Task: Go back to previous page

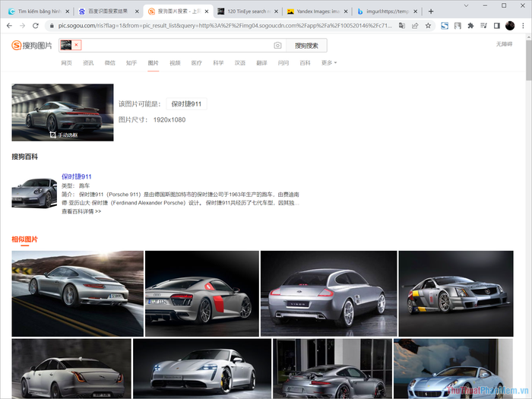Action: (x=9, y=26)
